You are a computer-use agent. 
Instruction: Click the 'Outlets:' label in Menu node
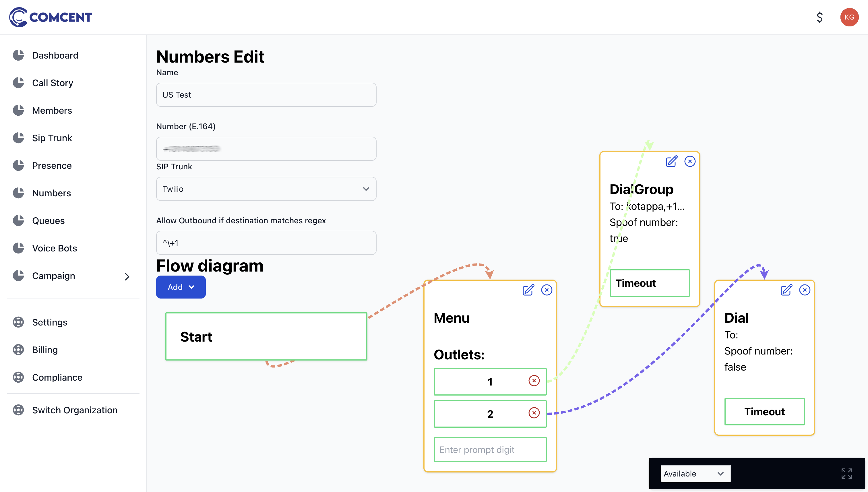[459, 355]
